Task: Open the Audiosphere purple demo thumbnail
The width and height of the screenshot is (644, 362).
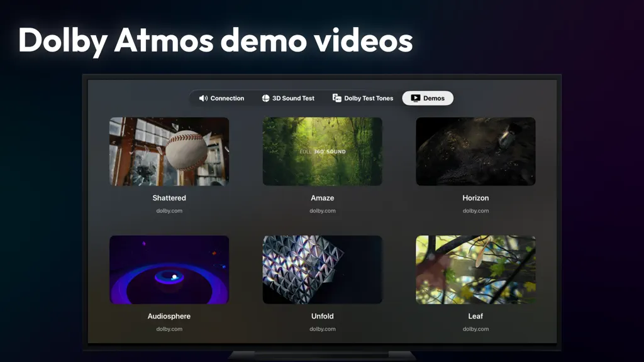Action: click(x=169, y=270)
